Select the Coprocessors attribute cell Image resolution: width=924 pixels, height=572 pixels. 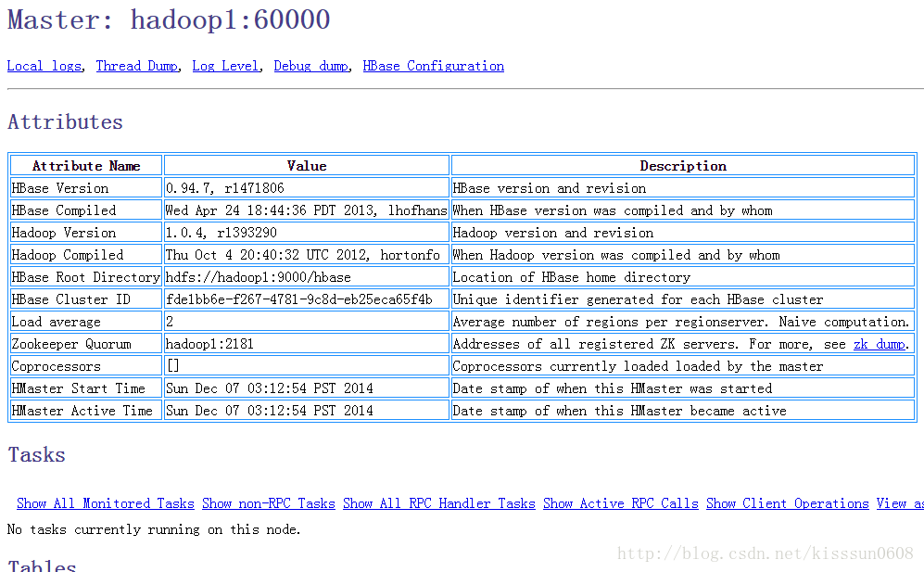pyautogui.click(x=86, y=366)
